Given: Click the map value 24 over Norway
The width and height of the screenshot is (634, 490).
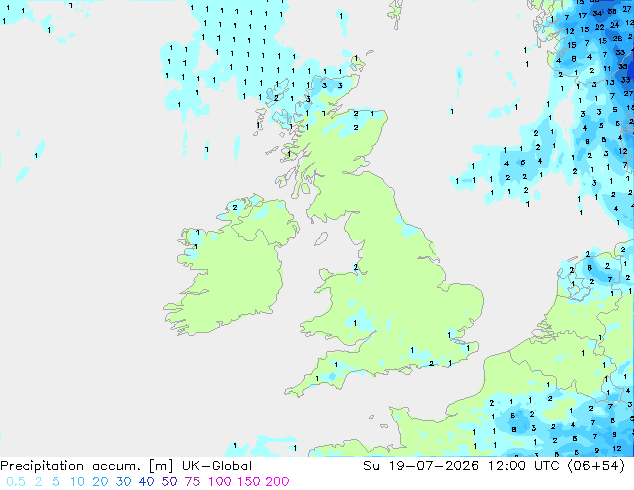Looking at the screenshot, I should click(615, 25).
